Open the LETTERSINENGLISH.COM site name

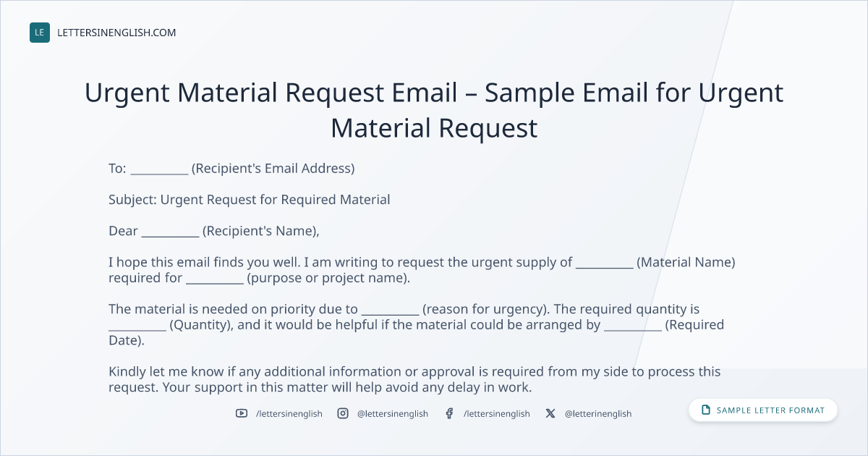[x=116, y=33]
